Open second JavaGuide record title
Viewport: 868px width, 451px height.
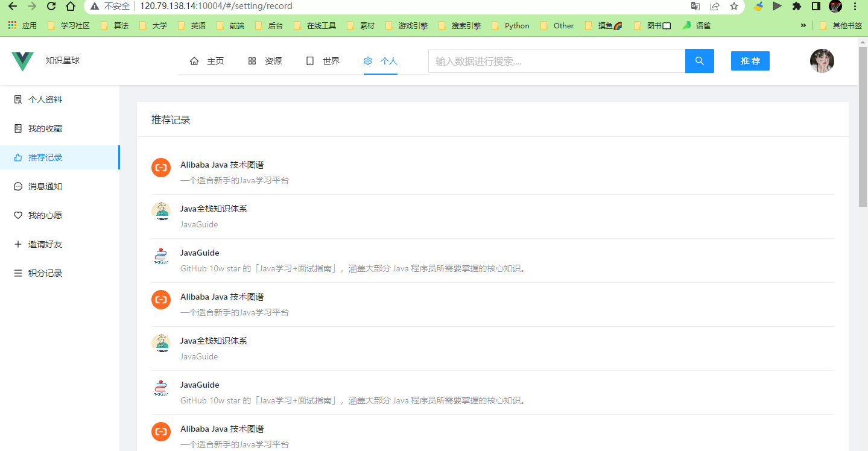[x=200, y=385]
